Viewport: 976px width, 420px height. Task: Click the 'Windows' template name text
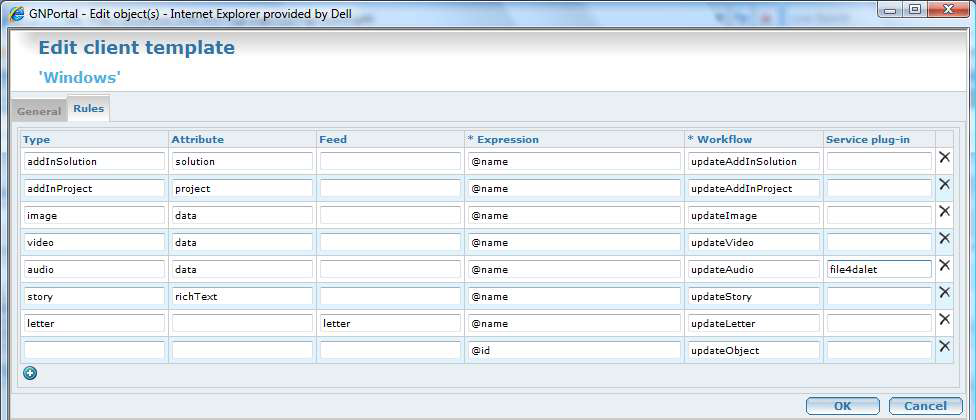(80, 78)
